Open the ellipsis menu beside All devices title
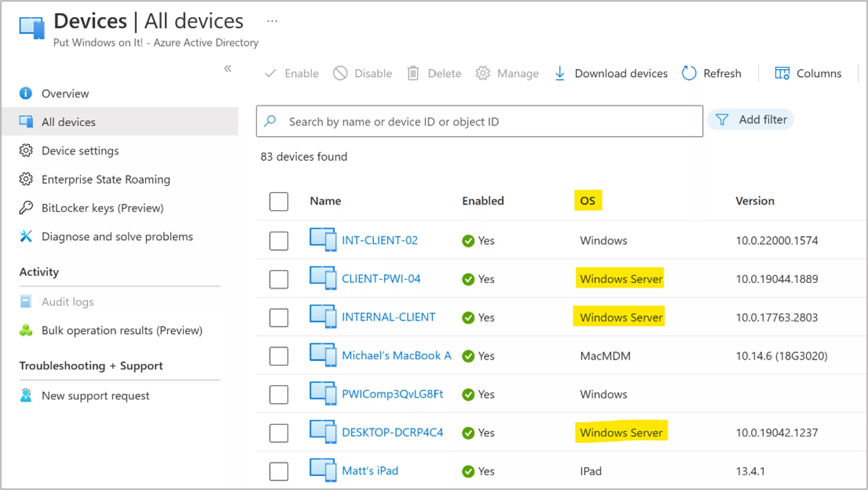Image resolution: width=868 pixels, height=490 pixels. coord(272,21)
